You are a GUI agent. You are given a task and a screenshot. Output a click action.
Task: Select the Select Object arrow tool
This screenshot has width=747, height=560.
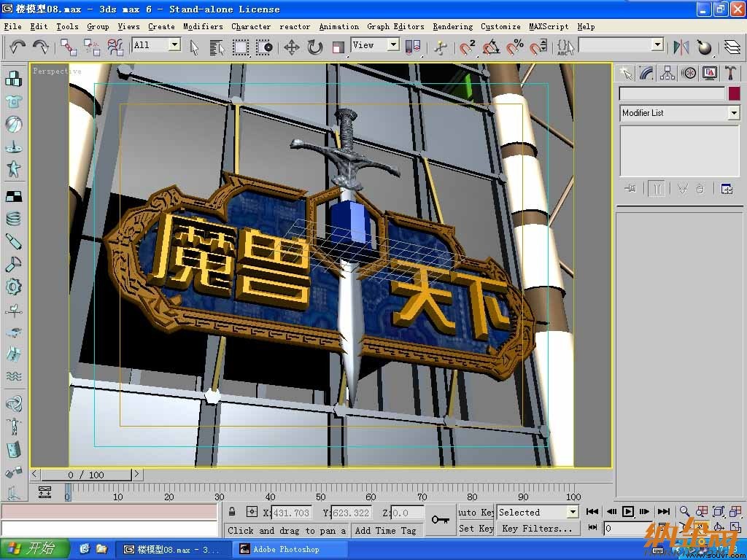pyautogui.click(x=194, y=47)
